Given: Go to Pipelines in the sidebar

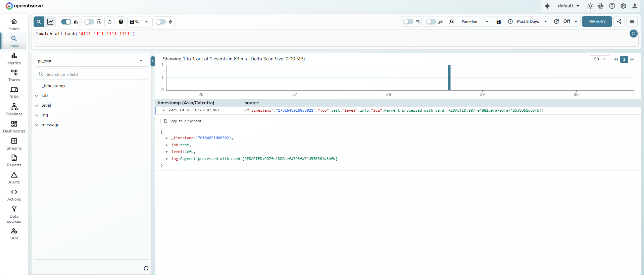Looking at the screenshot, I should click(x=14, y=109).
